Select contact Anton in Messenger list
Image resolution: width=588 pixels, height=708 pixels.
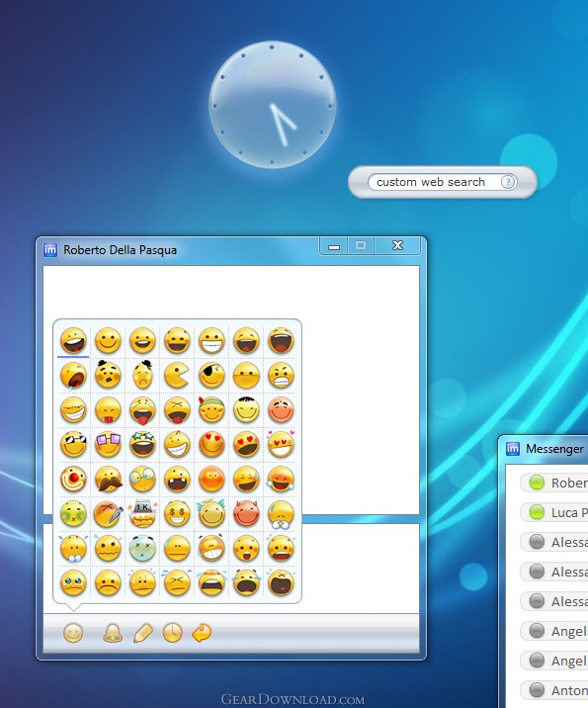pos(554,690)
